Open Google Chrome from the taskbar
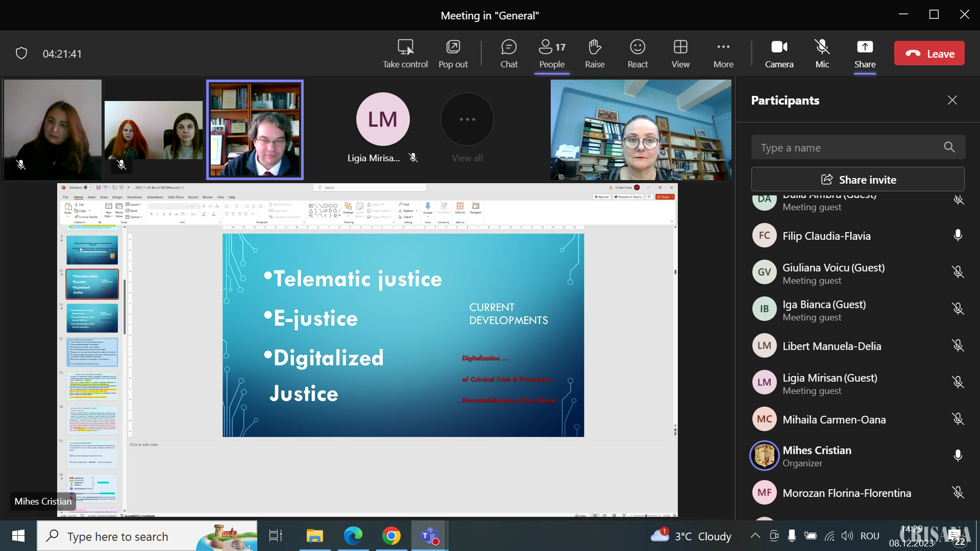Viewport: 980px width, 551px height. coord(391,536)
